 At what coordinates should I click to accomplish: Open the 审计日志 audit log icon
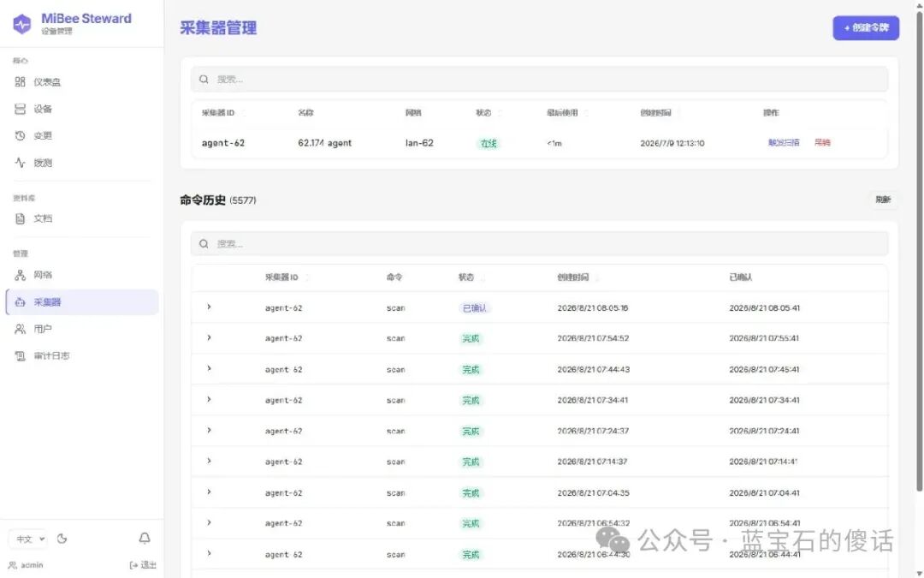pyautogui.click(x=20, y=355)
